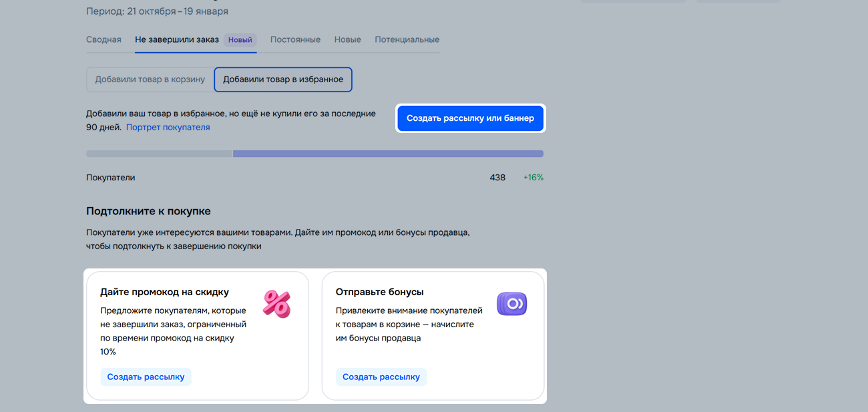Image resolution: width=868 pixels, height=412 pixels.
Task: Click the 'Отправьте бонусы' card title
Action: (x=379, y=292)
